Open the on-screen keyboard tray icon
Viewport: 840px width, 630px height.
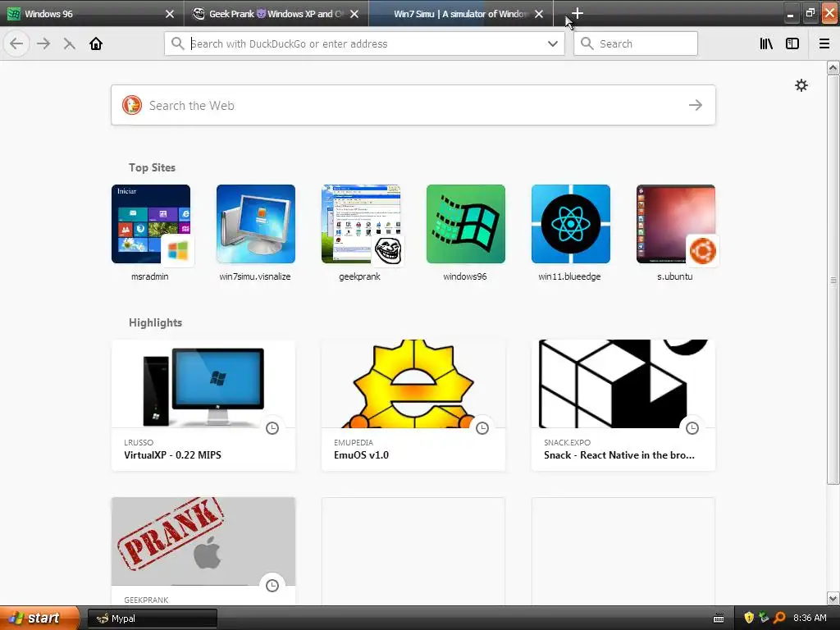[719, 619]
